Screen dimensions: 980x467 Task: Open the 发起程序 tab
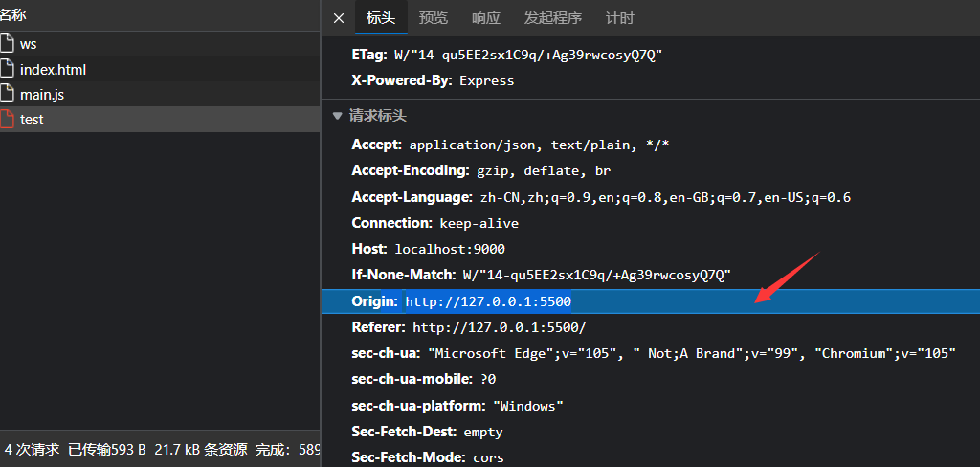pyautogui.click(x=552, y=18)
